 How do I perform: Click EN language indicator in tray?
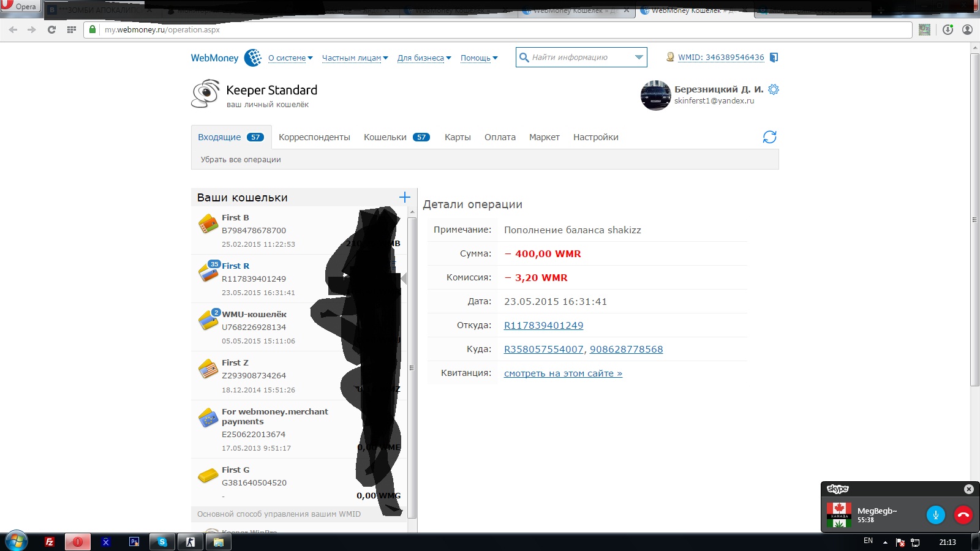(868, 541)
